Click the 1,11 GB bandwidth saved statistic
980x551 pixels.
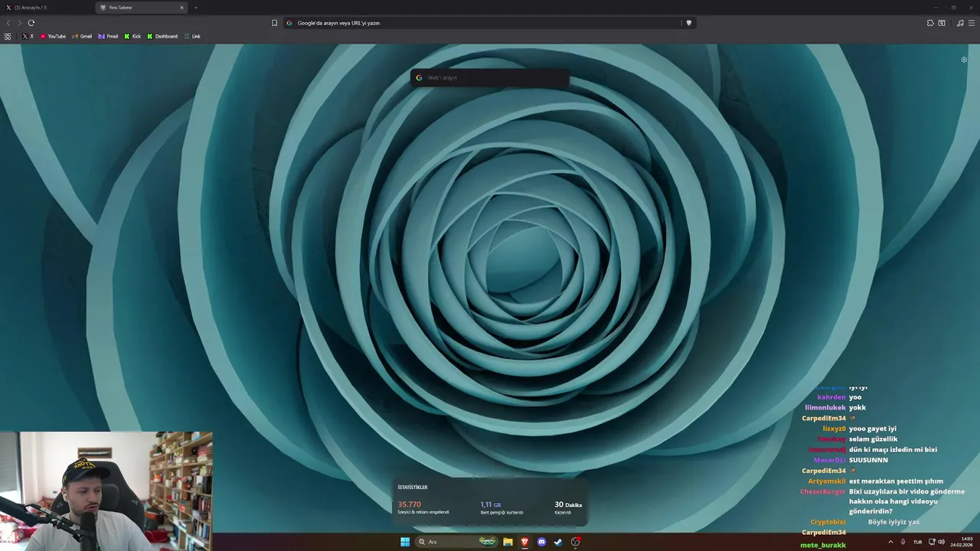[x=501, y=507]
